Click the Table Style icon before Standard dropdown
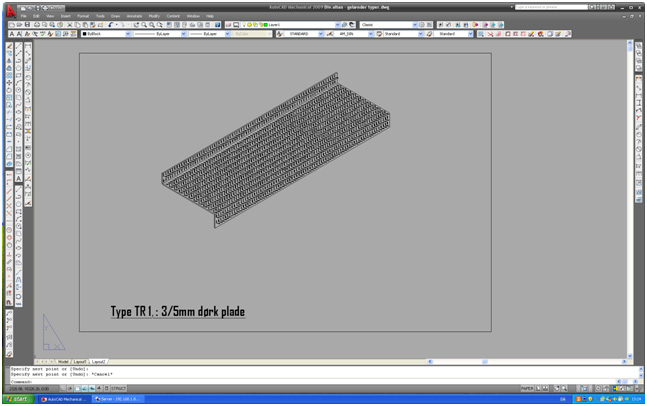Image resolution: width=647 pixels, height=406 pixels. (x=379, y=34)
